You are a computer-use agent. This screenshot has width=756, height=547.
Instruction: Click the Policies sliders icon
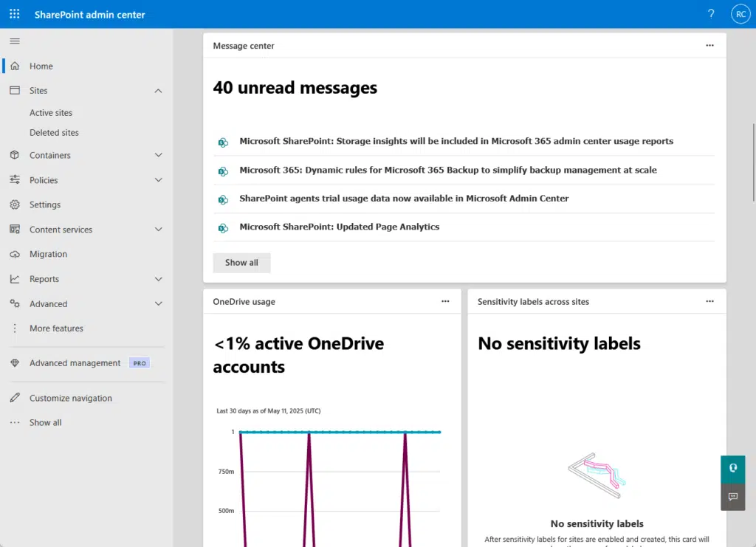(x=15, y=180)
